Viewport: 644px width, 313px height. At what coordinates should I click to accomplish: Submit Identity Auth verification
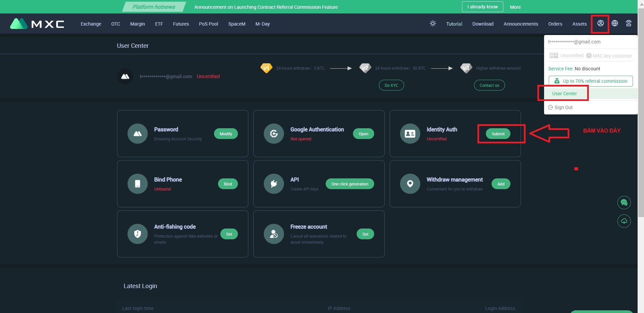[x=498, y=134]
